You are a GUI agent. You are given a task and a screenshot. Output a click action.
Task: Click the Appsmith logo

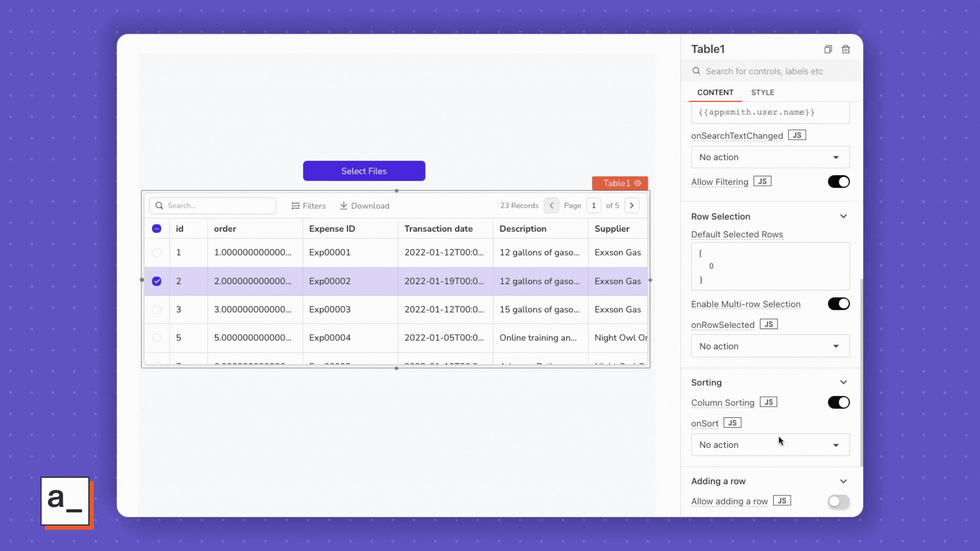pyautogui.click(x=65, y=502)
